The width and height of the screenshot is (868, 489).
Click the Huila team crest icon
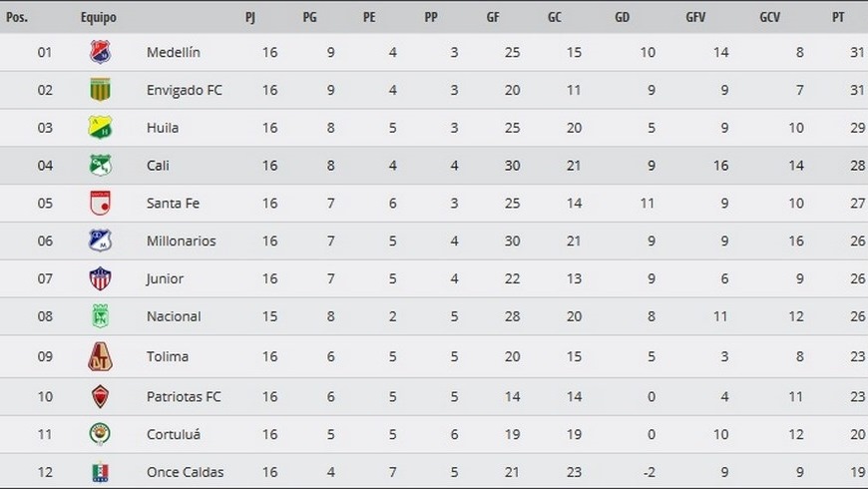point(100,128)
